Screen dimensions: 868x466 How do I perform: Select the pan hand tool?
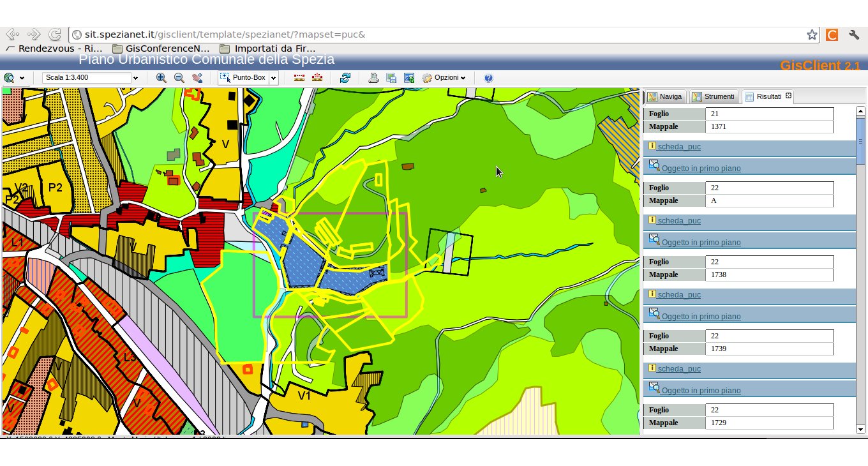tap(197, 78)
